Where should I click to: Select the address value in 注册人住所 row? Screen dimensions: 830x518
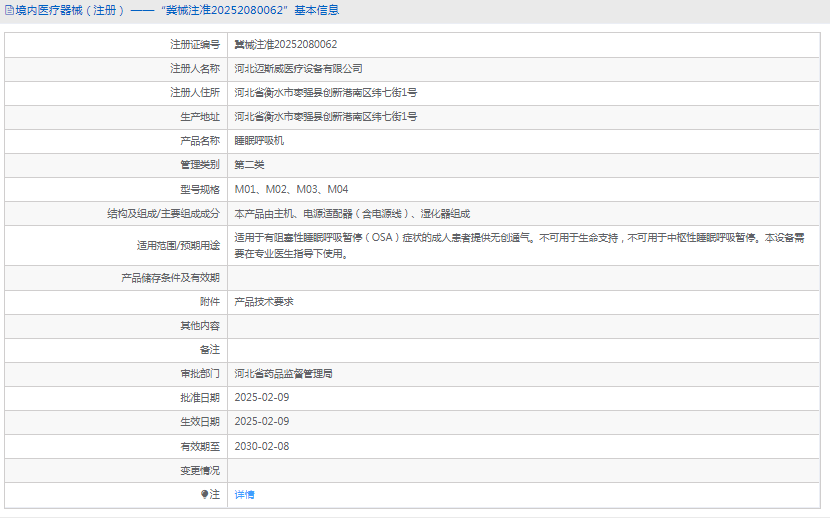[x=326, y=93]
